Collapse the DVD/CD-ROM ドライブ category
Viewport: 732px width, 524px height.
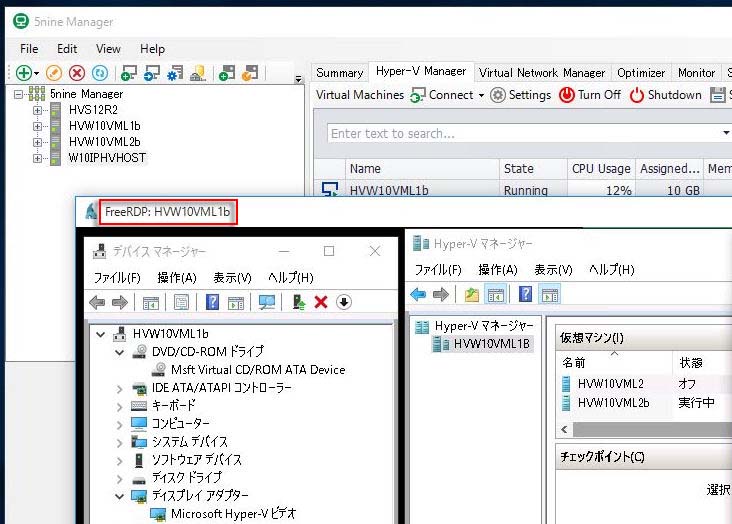120,352
